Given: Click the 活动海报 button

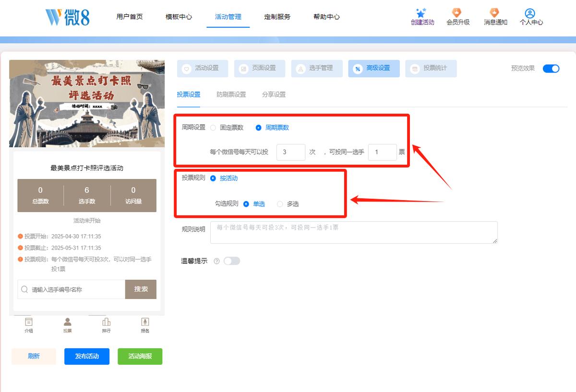Looking at the screenshot, I should (140, 356).
